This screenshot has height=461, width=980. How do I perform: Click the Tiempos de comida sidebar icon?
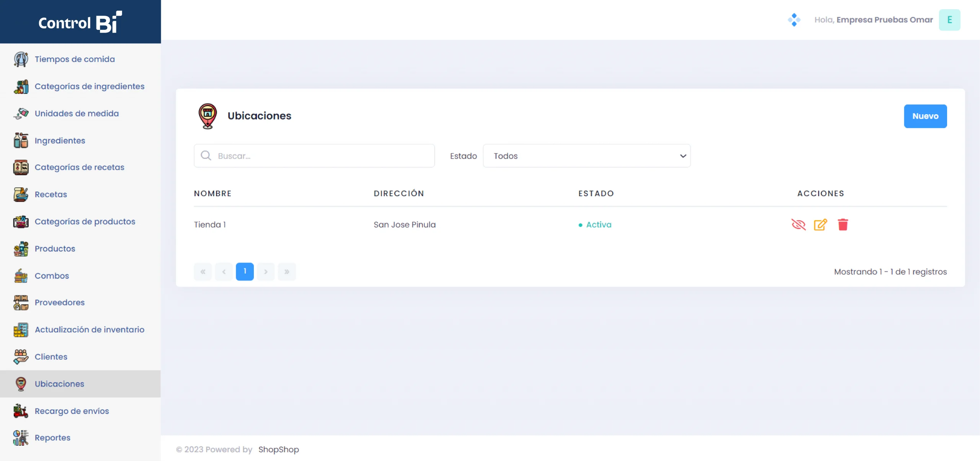pos(21,59)
